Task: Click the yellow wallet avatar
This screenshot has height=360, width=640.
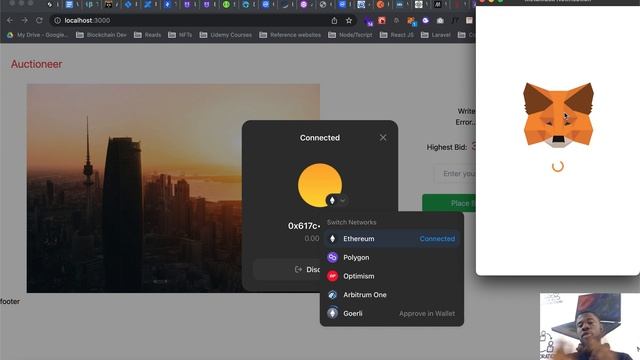Action: [320, 185]
